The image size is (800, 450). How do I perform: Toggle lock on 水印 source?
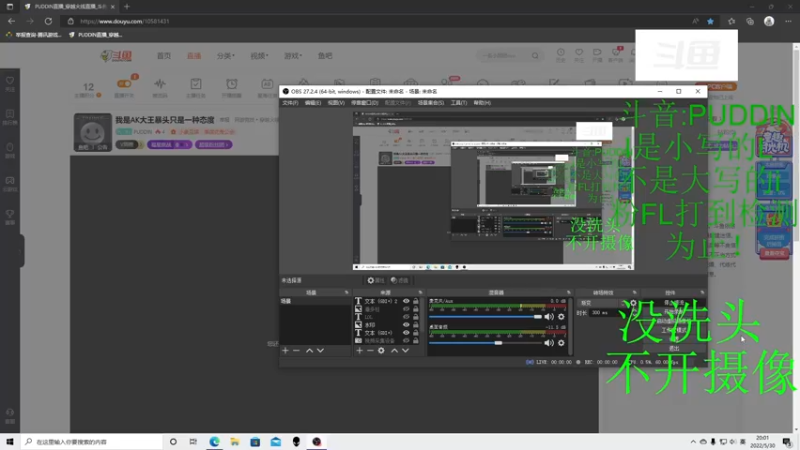coord(416,324)
